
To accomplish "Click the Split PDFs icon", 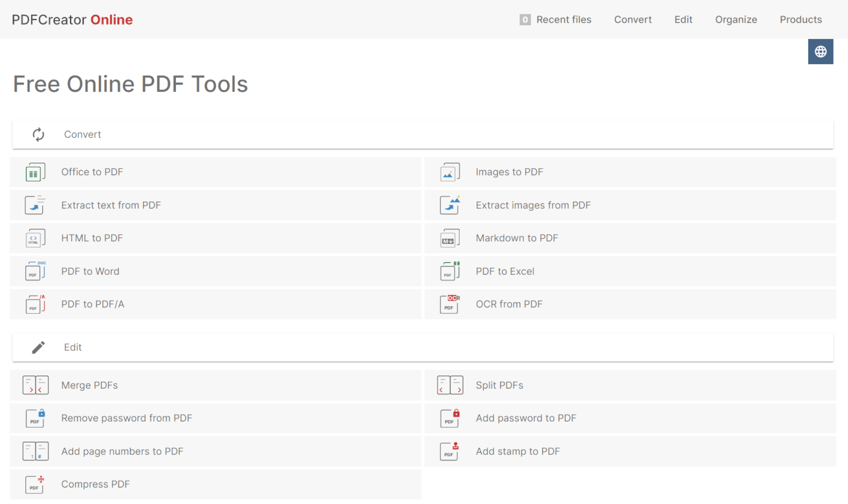I will (450, 385).
